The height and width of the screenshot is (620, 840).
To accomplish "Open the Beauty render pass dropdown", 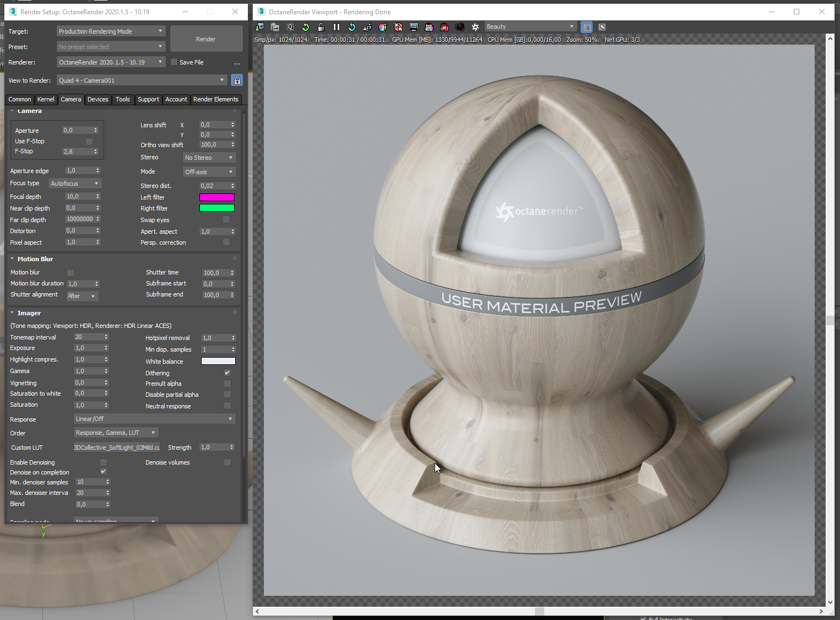I will [x=530, y=26].
